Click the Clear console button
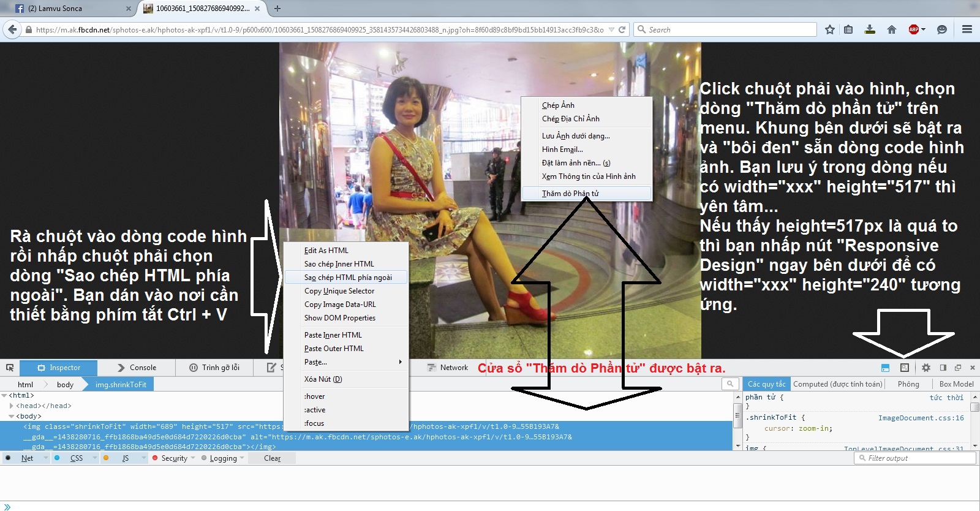980x511 pixels. pyautogui.click(x=272, y=458)
